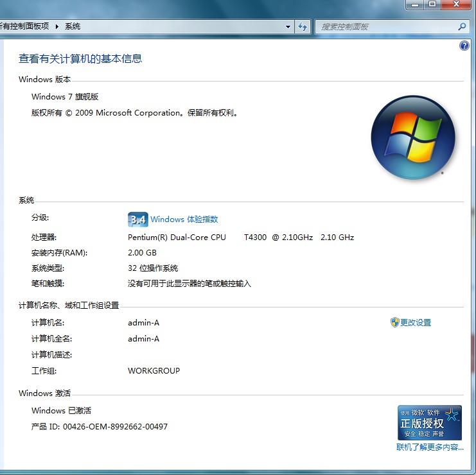
Task: Click the 笔和触摸 label
Action: tap(48, 284)
